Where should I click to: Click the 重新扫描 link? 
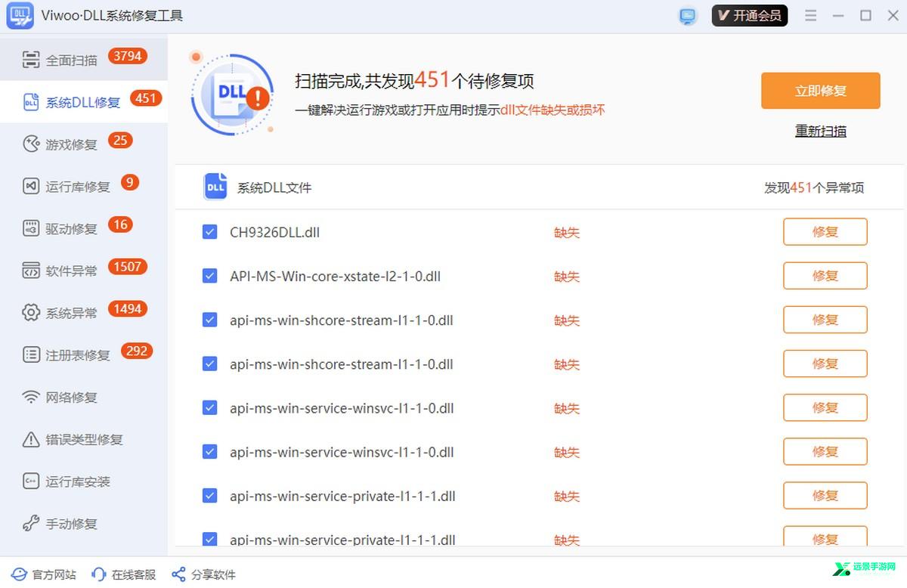tap(820, 131)
